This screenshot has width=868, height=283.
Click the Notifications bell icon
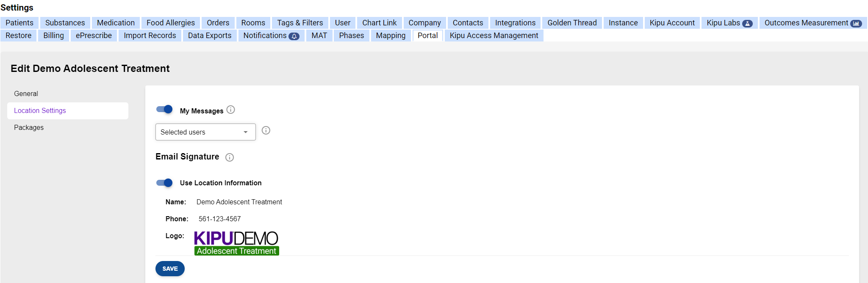(294, 36)
